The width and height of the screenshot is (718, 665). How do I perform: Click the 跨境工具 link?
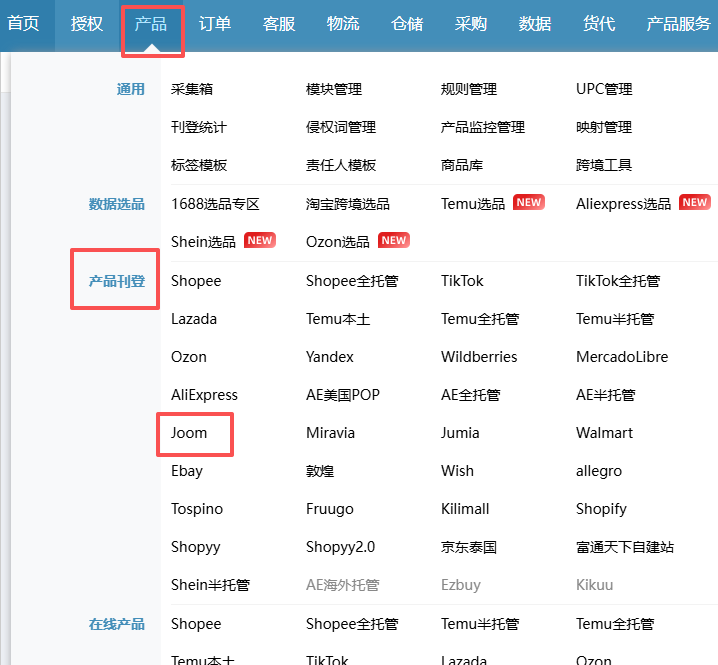coord(604,165)
